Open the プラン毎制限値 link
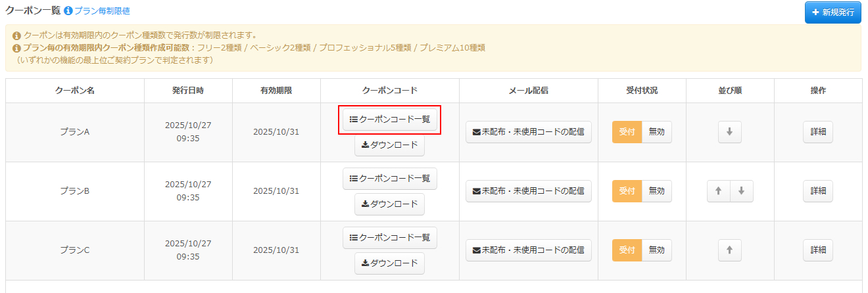 pyautogui.click(x=102, y=11)
